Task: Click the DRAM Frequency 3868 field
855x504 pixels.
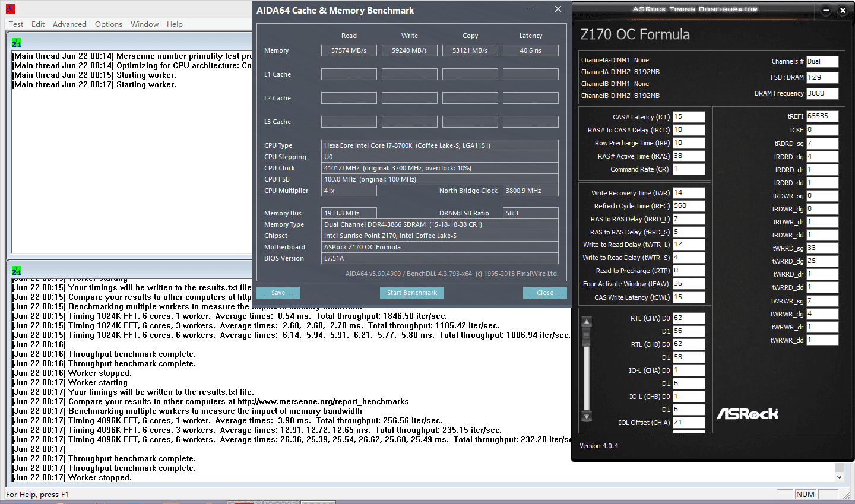Action: click(822, 93)
